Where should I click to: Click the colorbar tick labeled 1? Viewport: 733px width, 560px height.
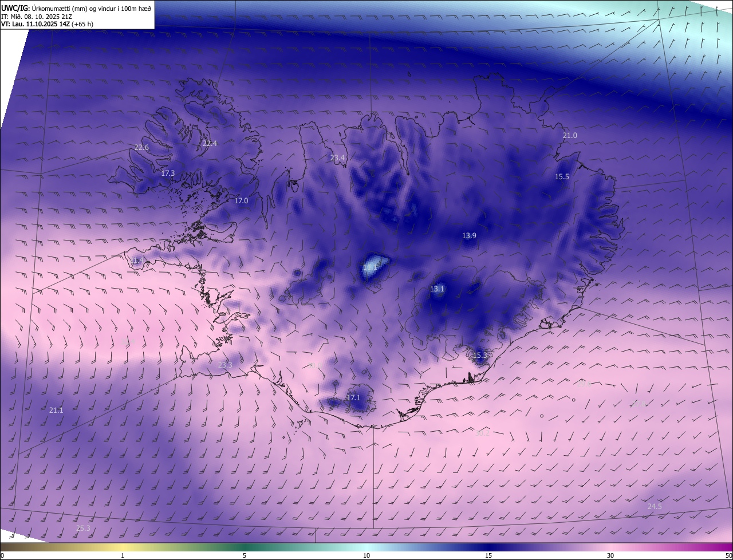(123, 555)
